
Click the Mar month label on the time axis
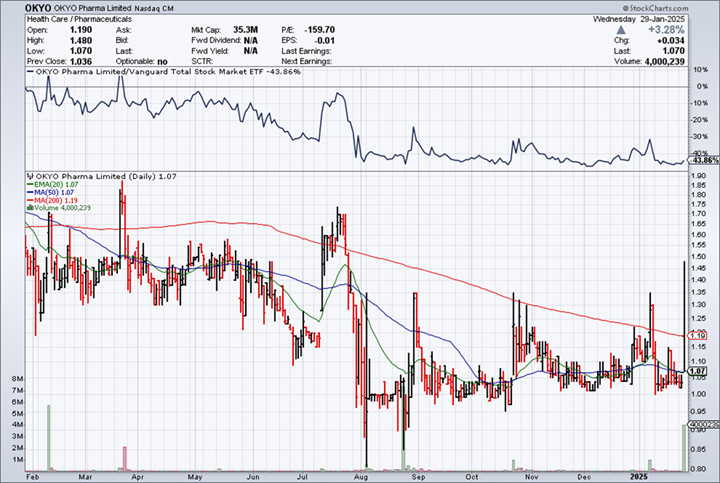point(85,477)
